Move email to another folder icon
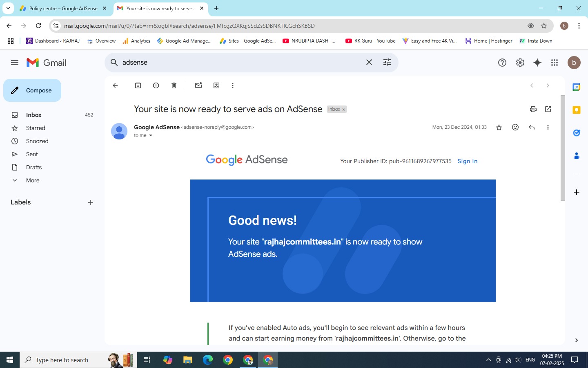588x368 pixels. [216, 85]
